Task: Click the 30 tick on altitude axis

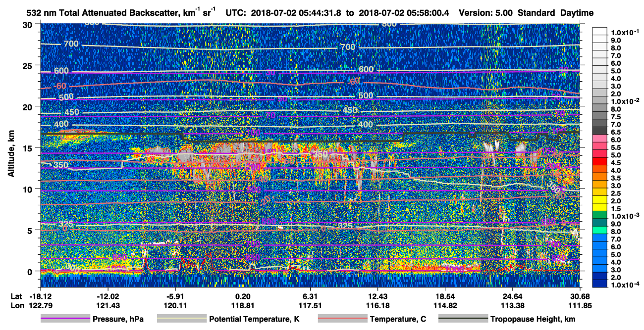Action: coord(29,24)
